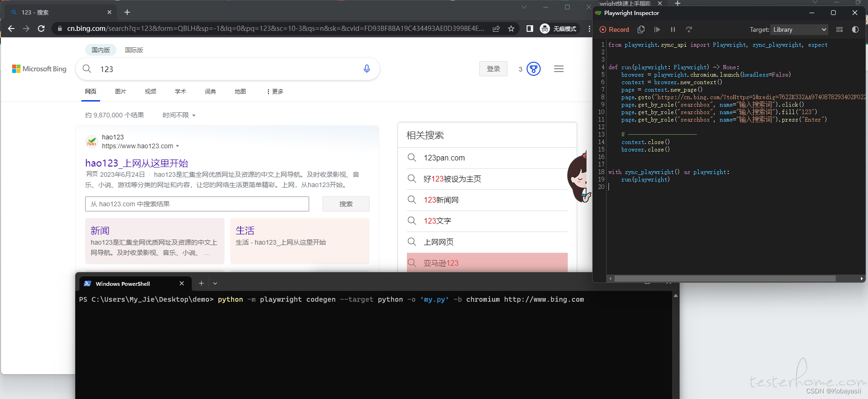Expand the 更多 menu
Image resolution: width=868 pixels, height=399 pixels.
275,91
